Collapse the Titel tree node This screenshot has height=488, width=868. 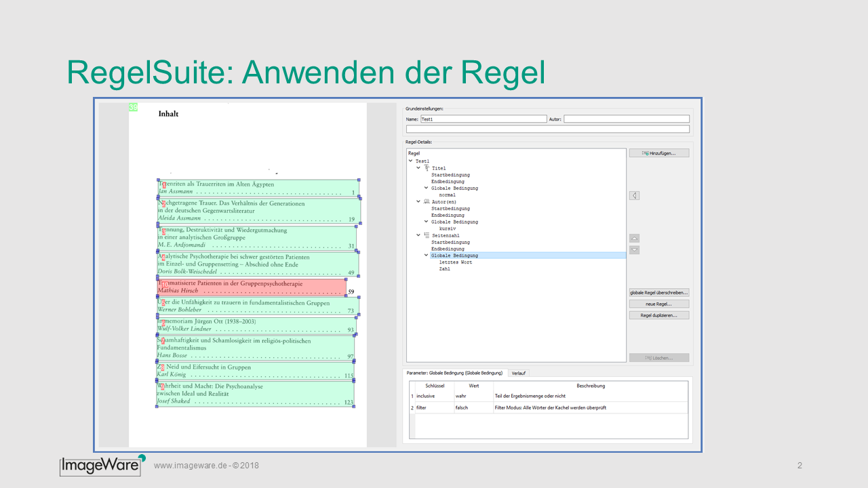pyautogui.click(x=419, y=168)
